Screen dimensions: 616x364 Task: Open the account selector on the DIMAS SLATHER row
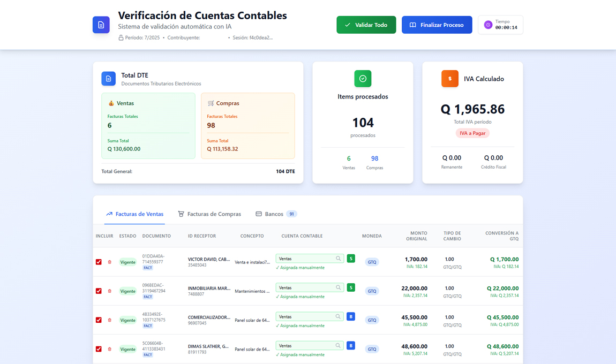coord(305,345)
